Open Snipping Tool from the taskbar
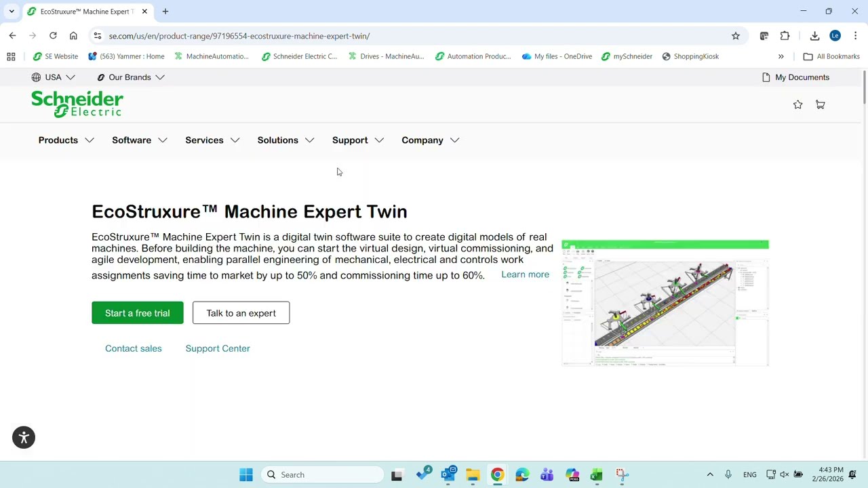868x488 pixels. [621, 474]
